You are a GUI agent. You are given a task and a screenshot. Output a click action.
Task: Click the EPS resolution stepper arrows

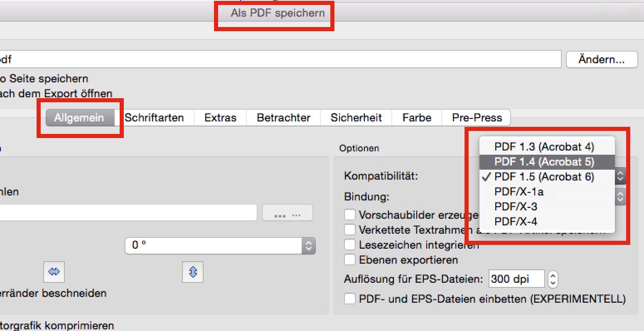[553, 279]
